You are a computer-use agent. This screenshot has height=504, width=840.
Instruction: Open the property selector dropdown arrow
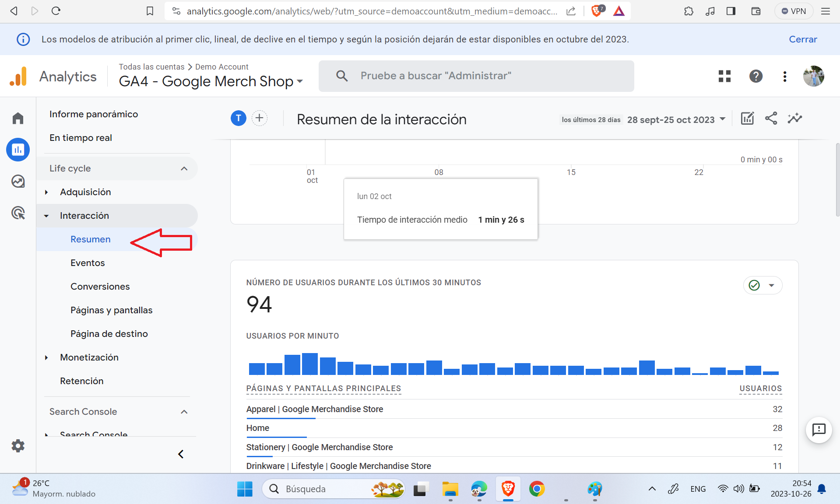click(300, 81)
